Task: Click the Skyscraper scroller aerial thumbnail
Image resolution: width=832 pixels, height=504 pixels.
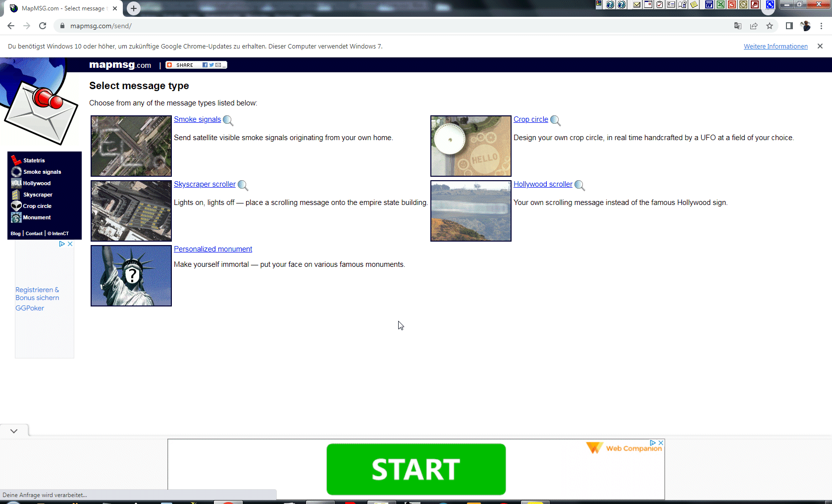Action: [131, 211]
